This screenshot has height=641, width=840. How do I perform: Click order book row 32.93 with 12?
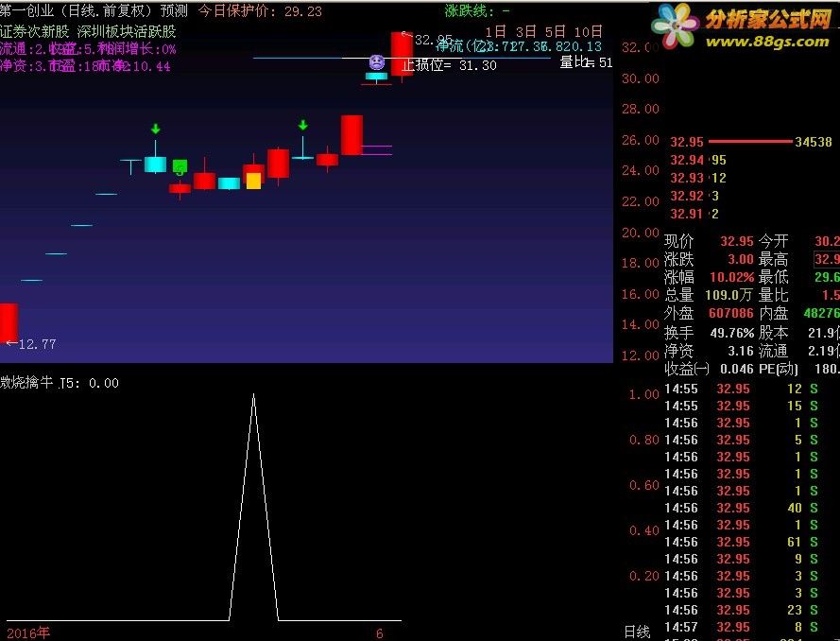tap(698, 178)
